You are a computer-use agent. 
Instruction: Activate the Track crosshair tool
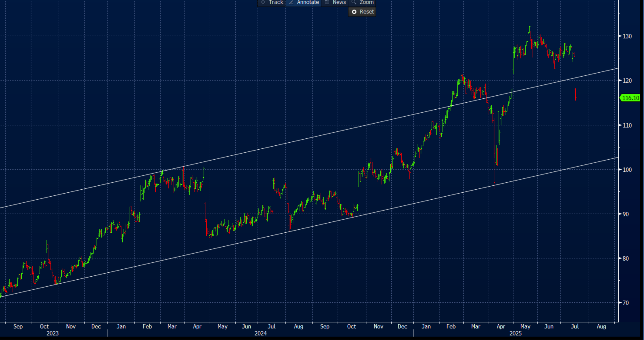272,2
